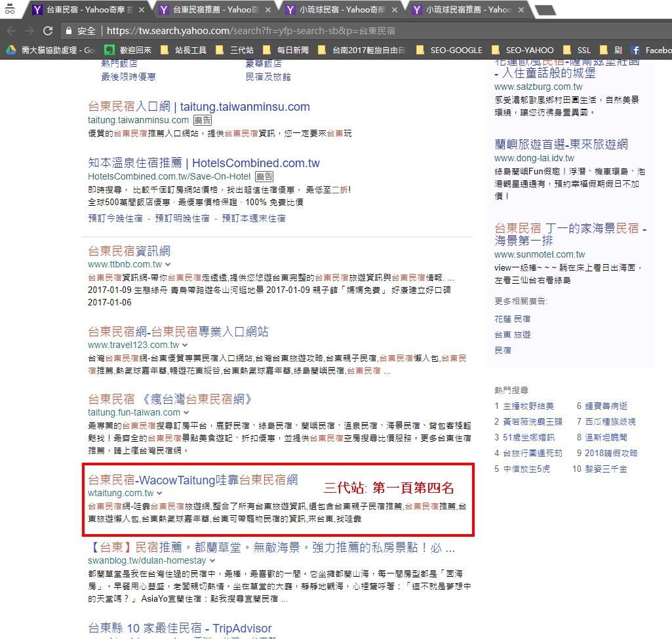672x639 pixels.
Task: Close the 小琉球民宿推薦 tab
Action: coord(521,10)
